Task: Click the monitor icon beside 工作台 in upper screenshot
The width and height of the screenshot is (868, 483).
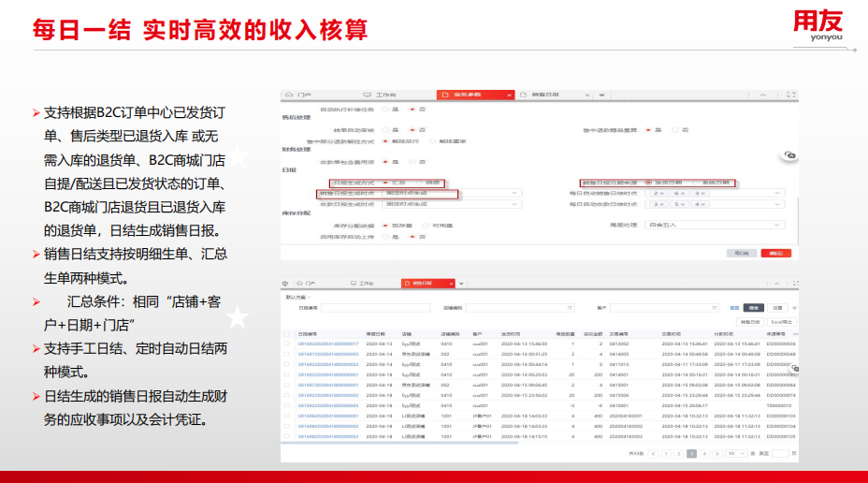Action: point(367,95)
